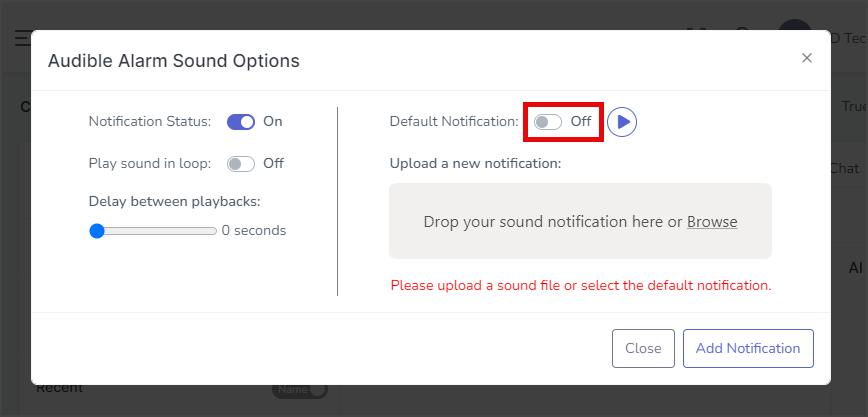The height and width of the screenshot is (417, 868).
Task: Click the 0 seconds delay value label
Action: pyautogui.click(x=254, y=230)
